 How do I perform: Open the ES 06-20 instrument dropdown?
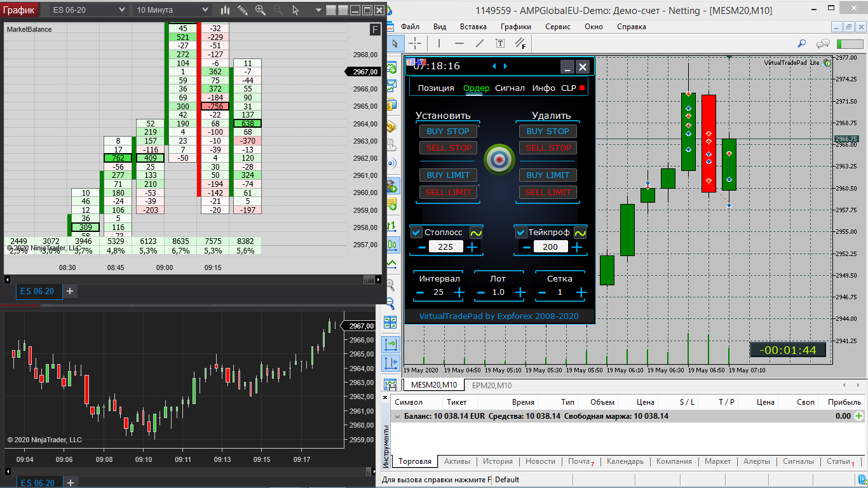pyautogui.click(x=88, y=10)
